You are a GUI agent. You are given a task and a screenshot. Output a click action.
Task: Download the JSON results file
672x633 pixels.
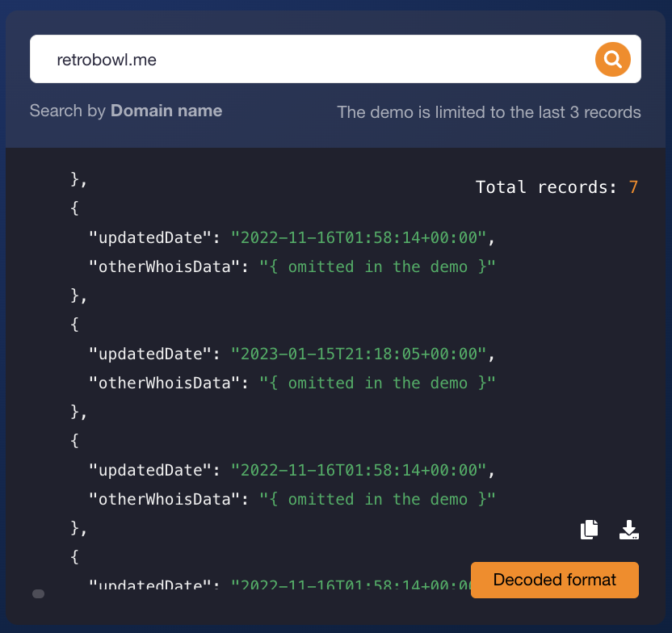(628, 530)
